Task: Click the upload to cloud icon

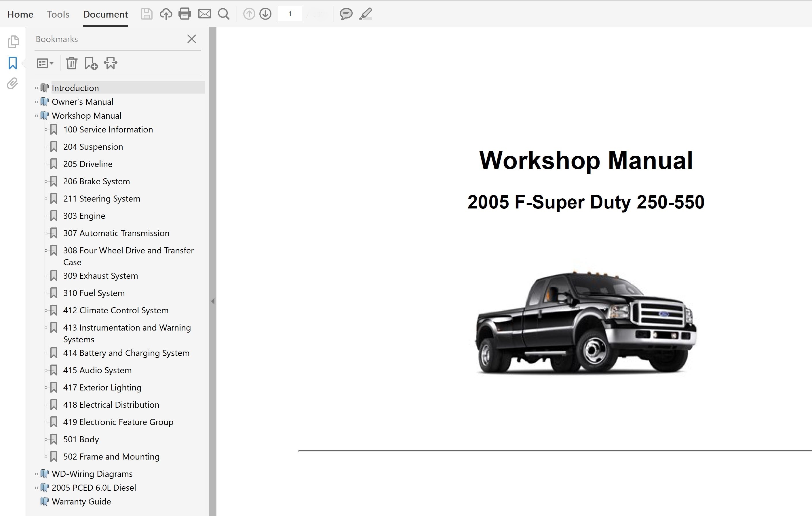Action: (166, 14)
